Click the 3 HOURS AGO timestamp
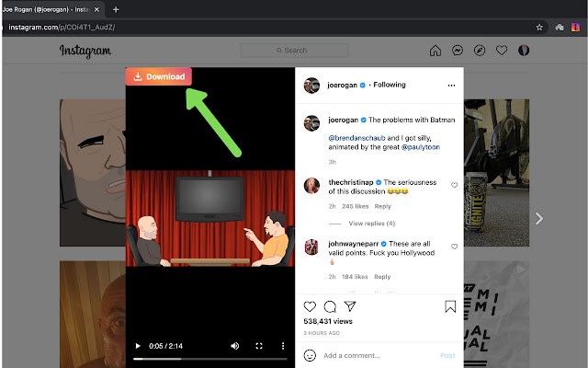Image resolution: width=588 pixels, height=368 pixels. (x=322, y=333)
